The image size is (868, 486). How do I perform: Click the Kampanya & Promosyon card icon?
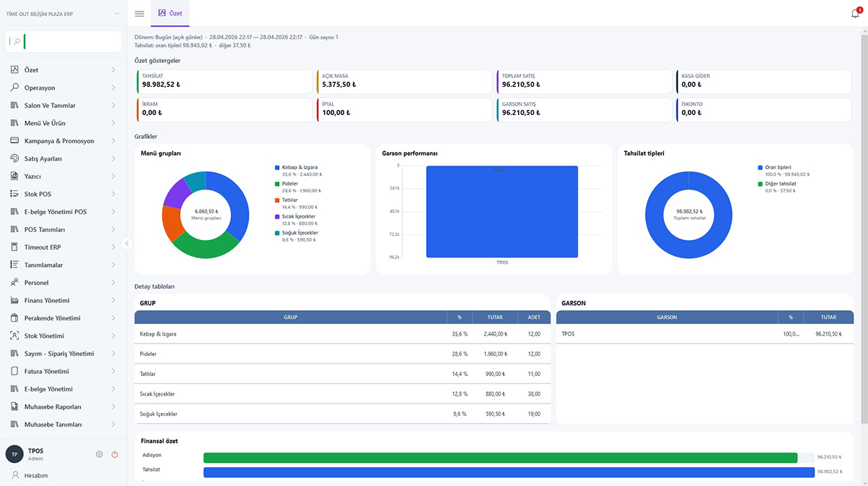pos(14,141)
